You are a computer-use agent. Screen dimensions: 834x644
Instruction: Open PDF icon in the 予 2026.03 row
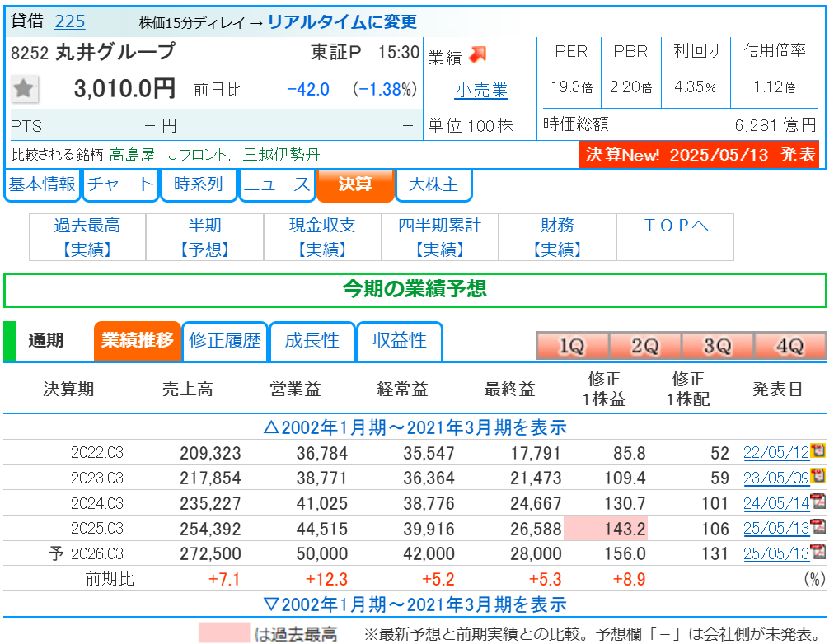(818, 552)
